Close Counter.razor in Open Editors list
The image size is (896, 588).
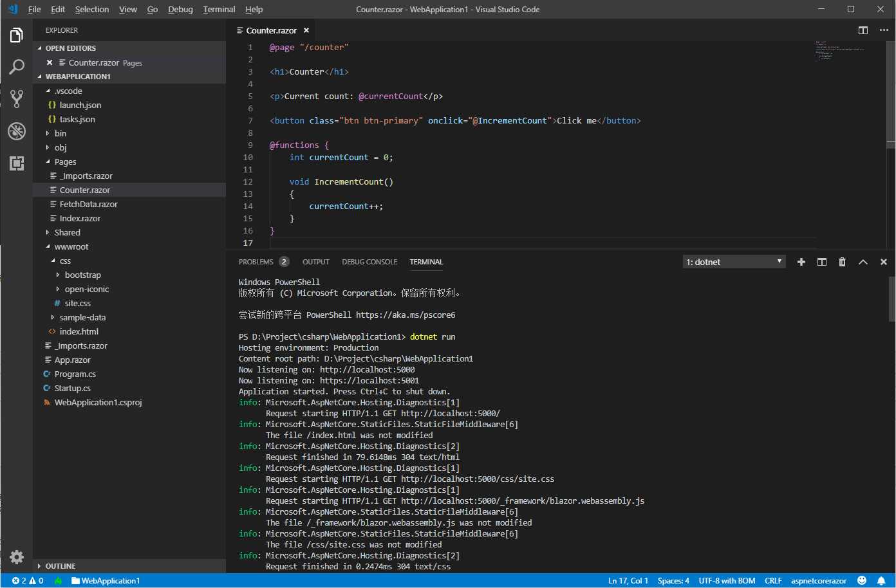[50, 62]
